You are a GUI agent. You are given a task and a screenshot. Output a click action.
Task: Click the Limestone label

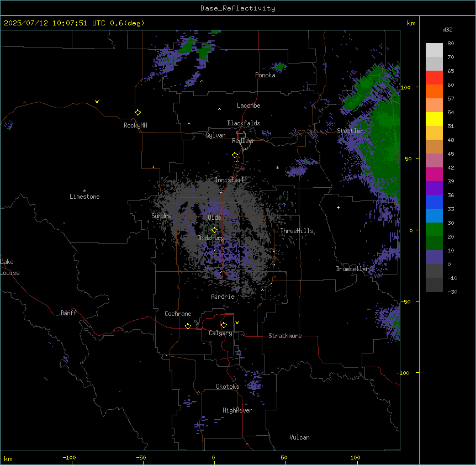click(x=84, y=197)
